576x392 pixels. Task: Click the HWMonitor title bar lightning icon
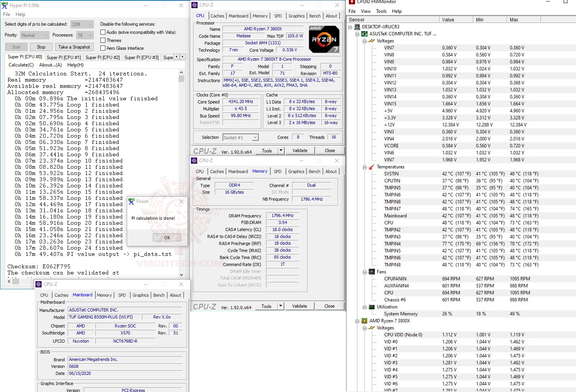tap(352, 2)
